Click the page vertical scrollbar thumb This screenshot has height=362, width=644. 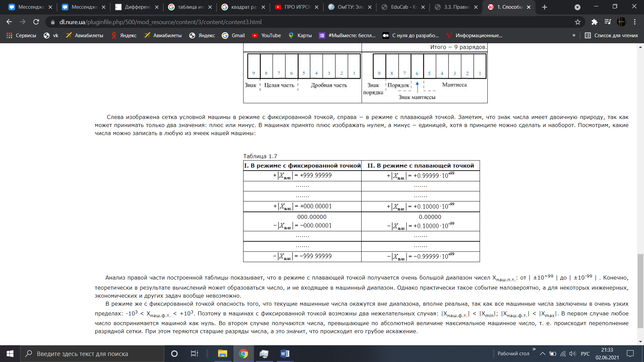coord(640,291)
